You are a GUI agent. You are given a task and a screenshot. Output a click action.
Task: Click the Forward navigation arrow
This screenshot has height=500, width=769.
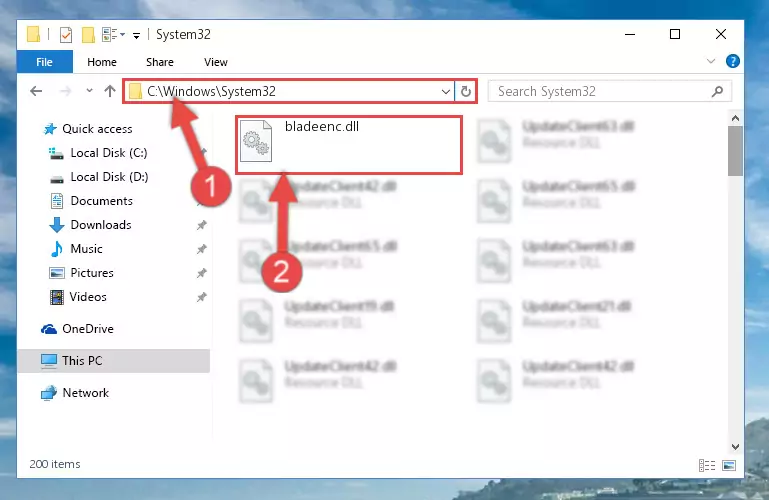click(65, 91)
